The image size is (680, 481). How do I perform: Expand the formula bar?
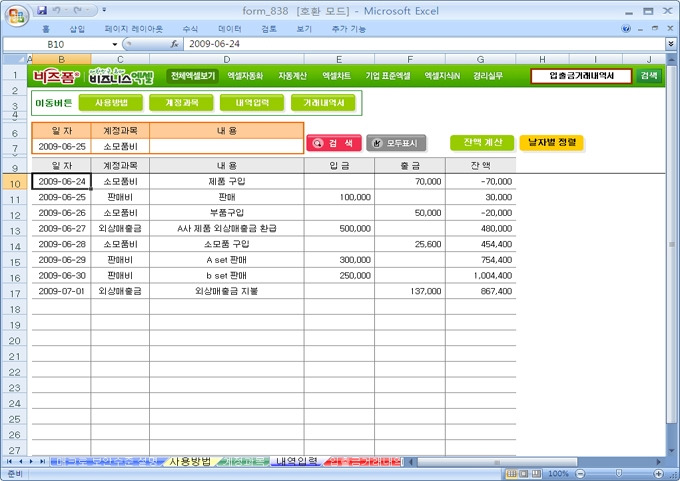pyautogui.click(x=671, y=44)
